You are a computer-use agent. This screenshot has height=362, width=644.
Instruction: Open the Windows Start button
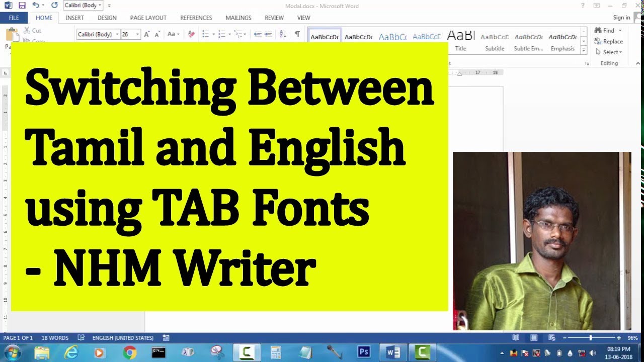click(12, 352)
